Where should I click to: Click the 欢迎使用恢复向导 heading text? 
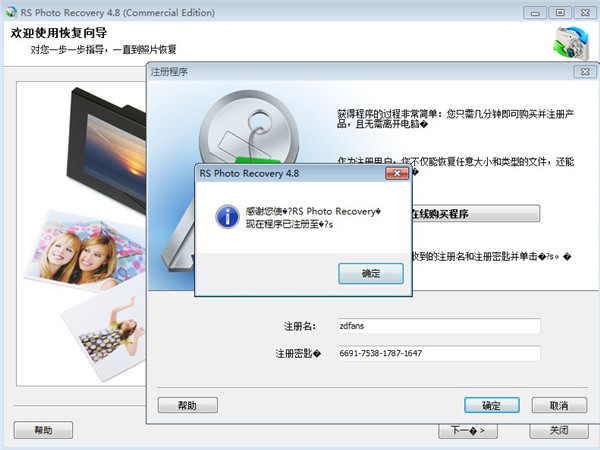(59, 33)
